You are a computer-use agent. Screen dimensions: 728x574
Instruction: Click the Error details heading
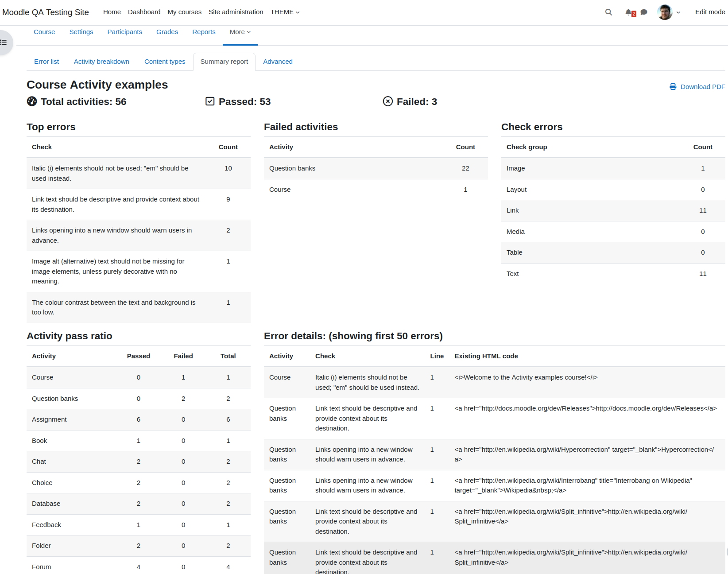[353, 336]
